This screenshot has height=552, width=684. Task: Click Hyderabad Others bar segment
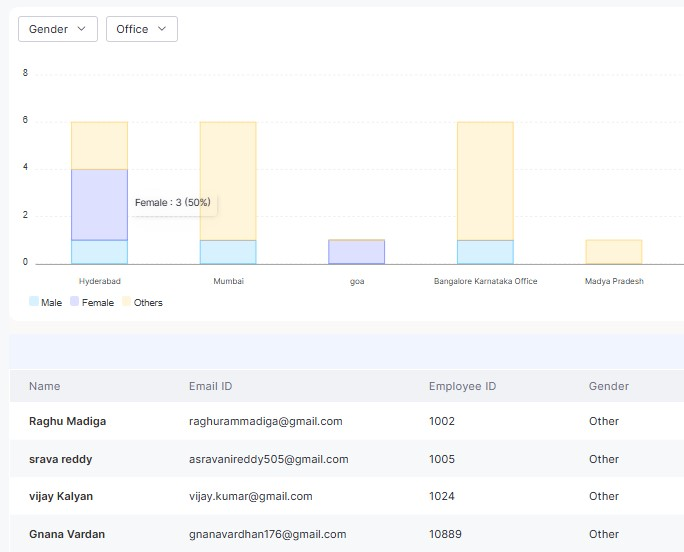[x=99, y=146]
